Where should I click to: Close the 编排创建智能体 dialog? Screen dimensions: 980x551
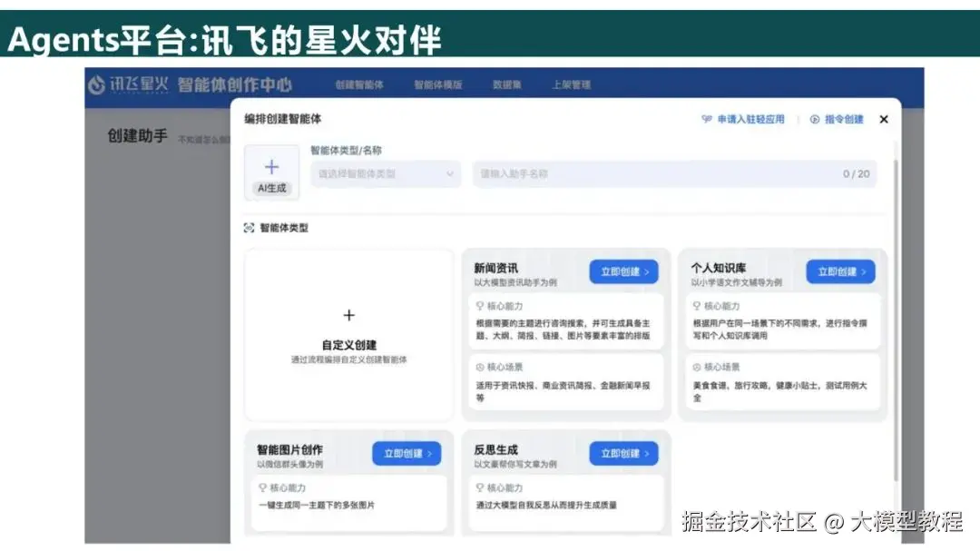click(x=884, y=119)
